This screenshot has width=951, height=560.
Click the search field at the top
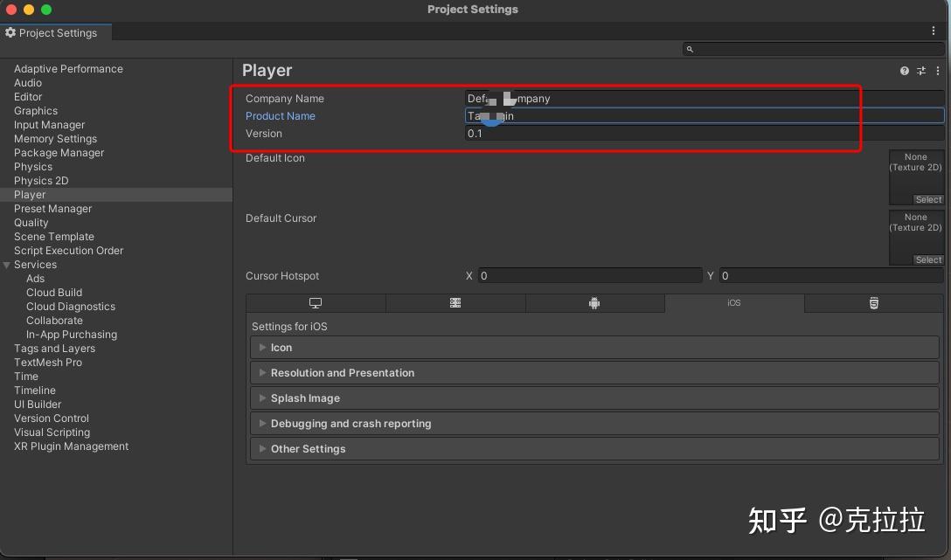(x=813, y=49)
